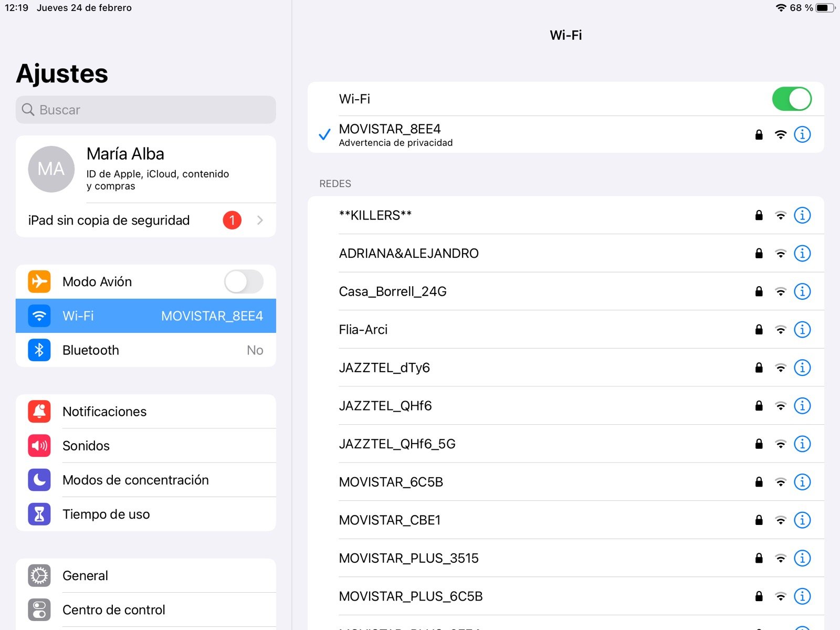The image size is (840, 630).
Task: Toggle Modo Avión switch
Action: click(x=244, y=282)
